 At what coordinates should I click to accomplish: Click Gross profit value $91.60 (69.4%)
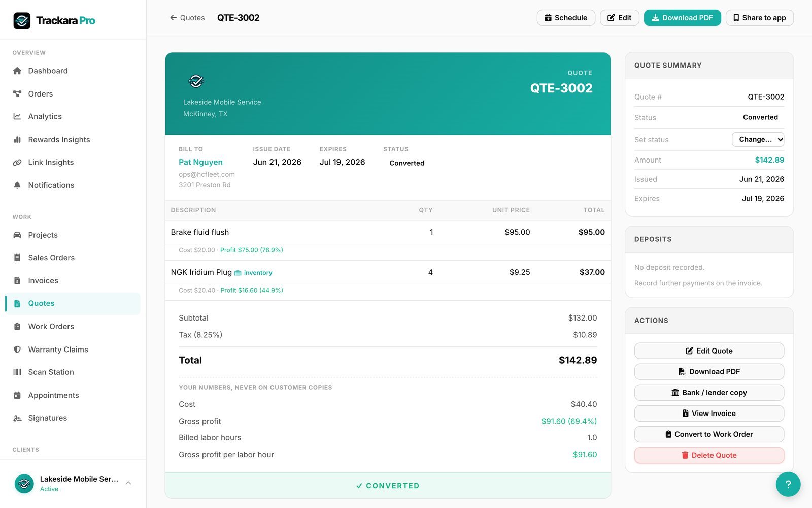point(569,421)
